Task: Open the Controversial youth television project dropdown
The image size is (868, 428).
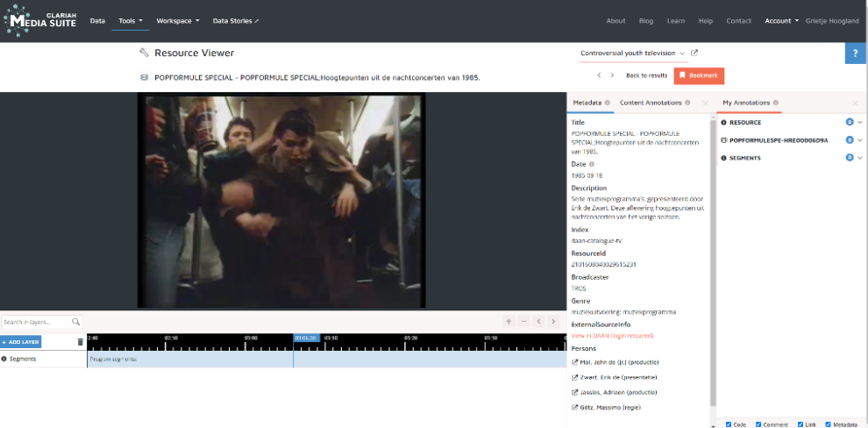Action: (x=631, y=53)
